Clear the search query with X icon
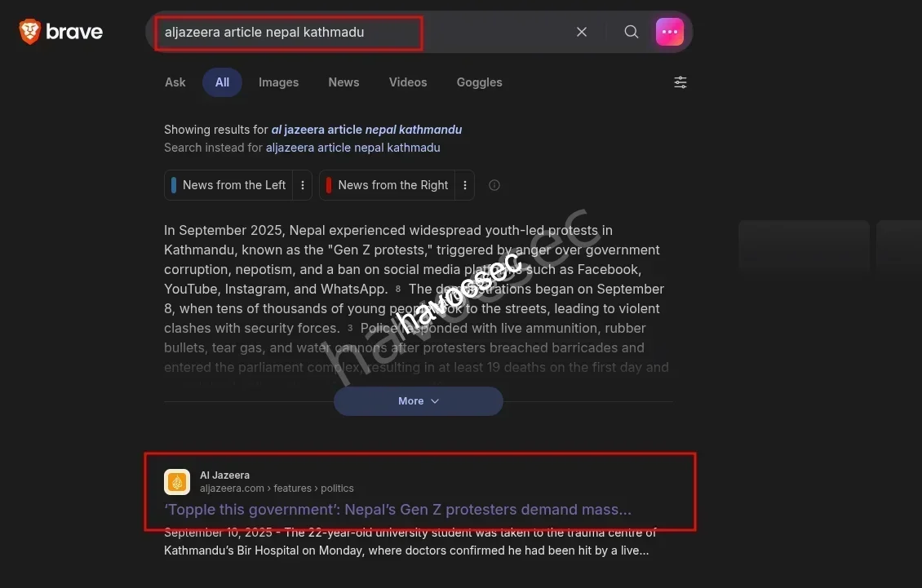The height and width of the screenshot is (588, 922). [582, 32]
